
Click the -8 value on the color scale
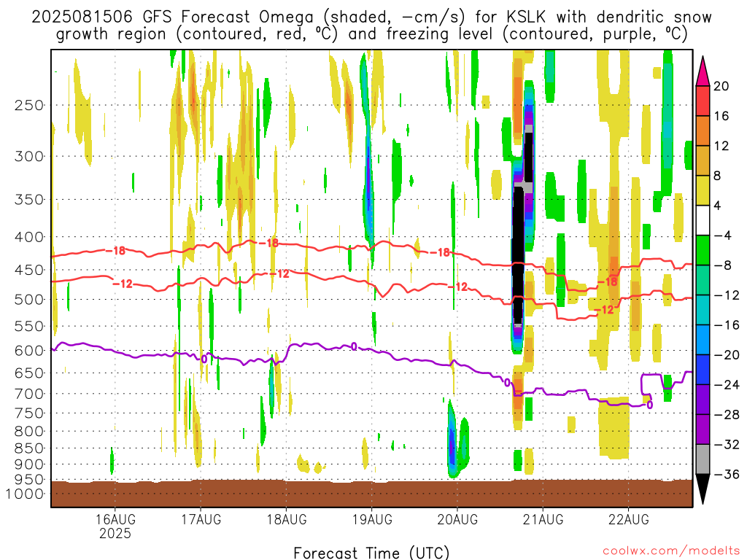(723, 265)
